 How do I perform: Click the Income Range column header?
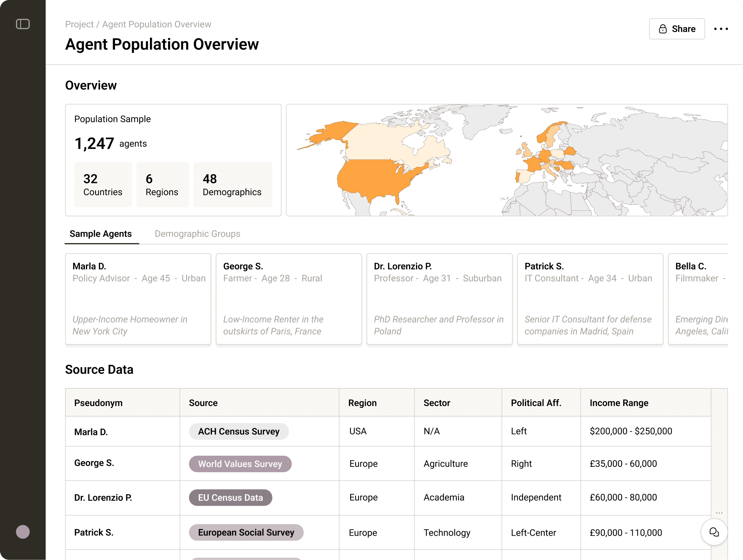coord(619,403)
